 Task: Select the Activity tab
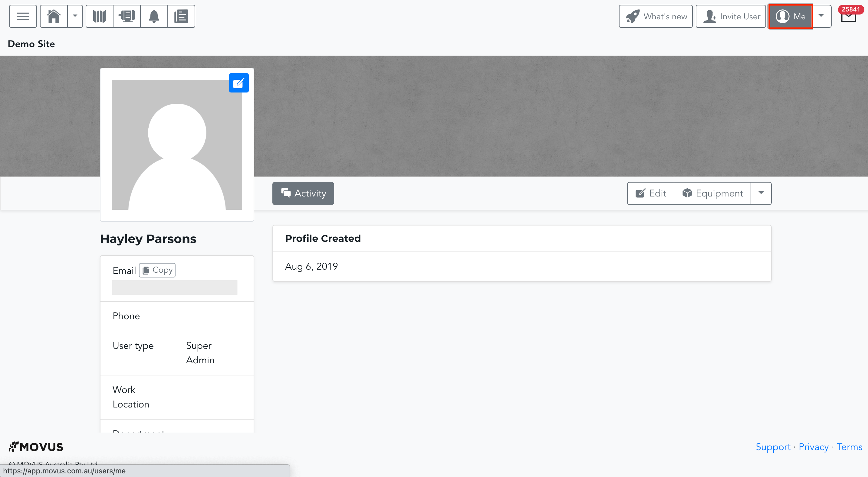(303, 193)
